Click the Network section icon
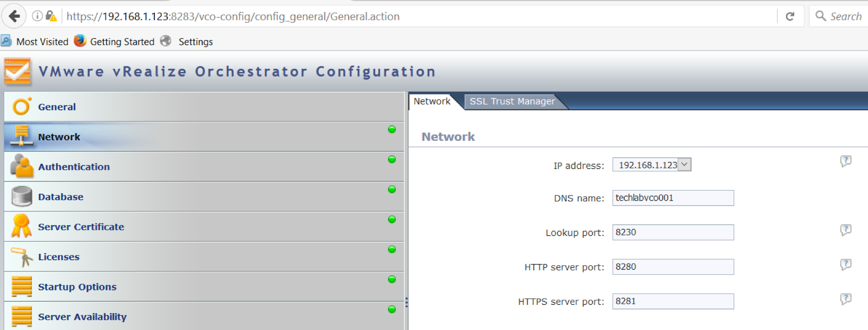Screen dimensions: 868x330 [x=21, y=136]
